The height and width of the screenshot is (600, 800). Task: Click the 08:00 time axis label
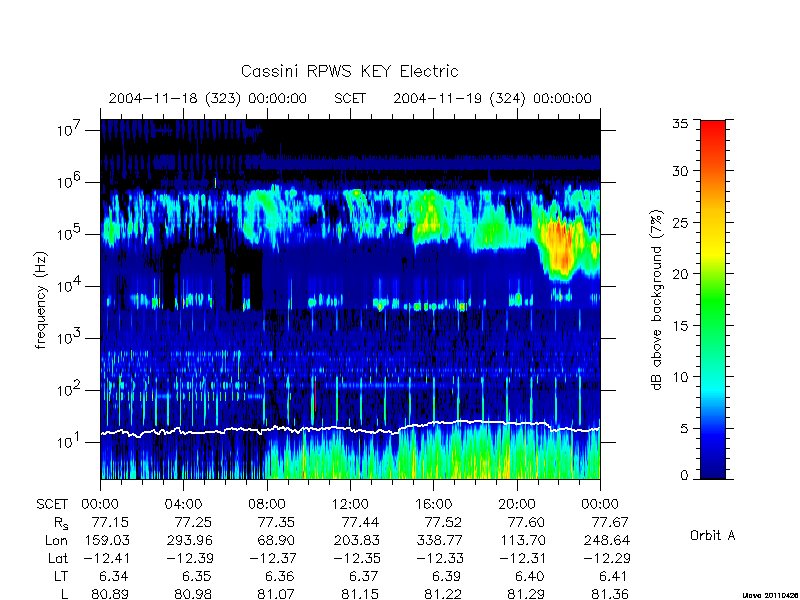click(267, 504)
